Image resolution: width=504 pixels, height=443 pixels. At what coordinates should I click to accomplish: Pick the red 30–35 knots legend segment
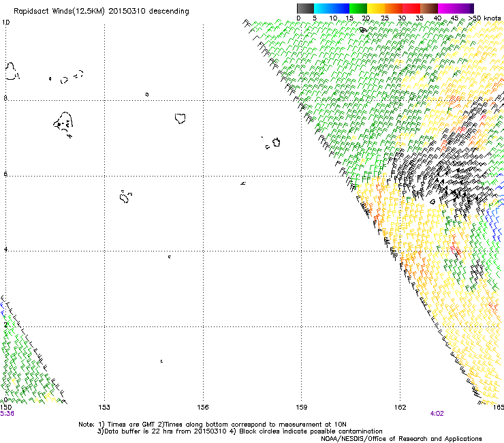pos(411,8)
